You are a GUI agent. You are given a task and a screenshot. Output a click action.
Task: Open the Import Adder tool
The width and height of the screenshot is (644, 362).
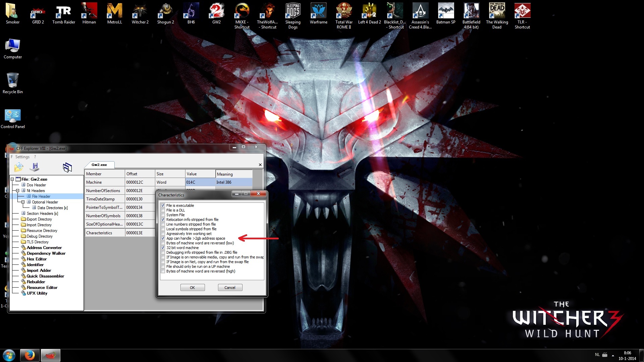(39, 270)
